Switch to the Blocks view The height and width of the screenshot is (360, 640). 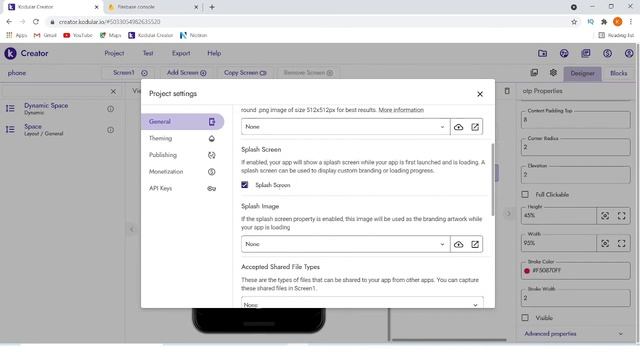(619, 73)
